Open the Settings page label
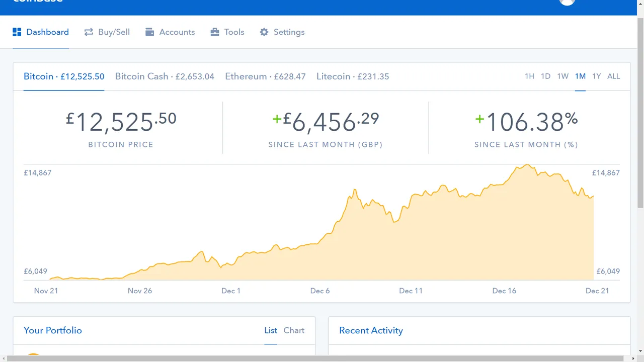 pos(289,32)
